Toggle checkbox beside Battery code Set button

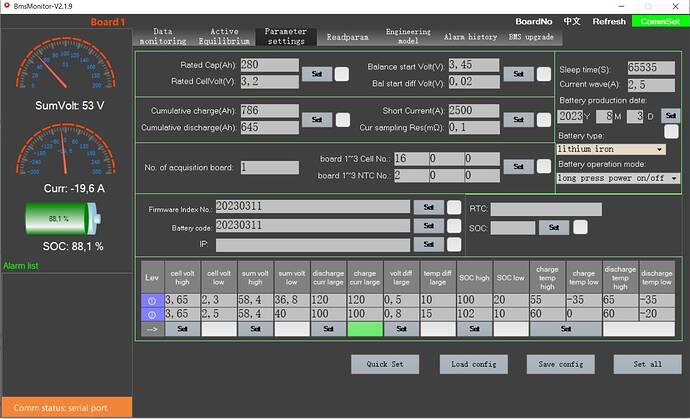[454, 226]
